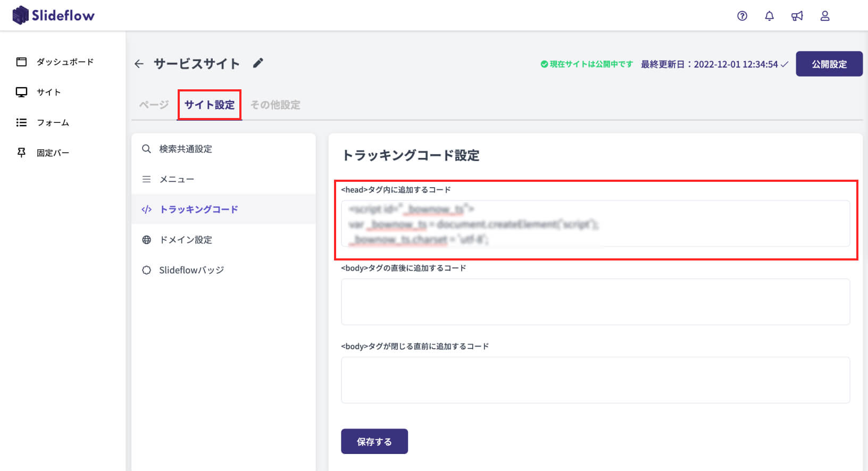Click the megaphone announcements icon
Screen dimensions: 868x471
coord(797,16)
